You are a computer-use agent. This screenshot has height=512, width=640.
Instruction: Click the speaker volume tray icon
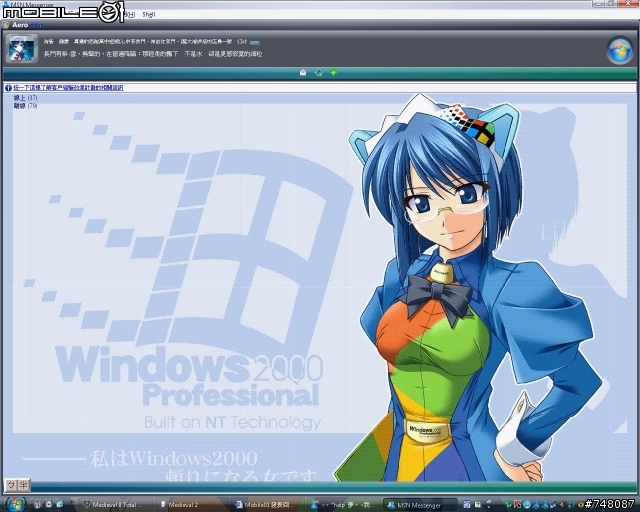click(562, 505)
